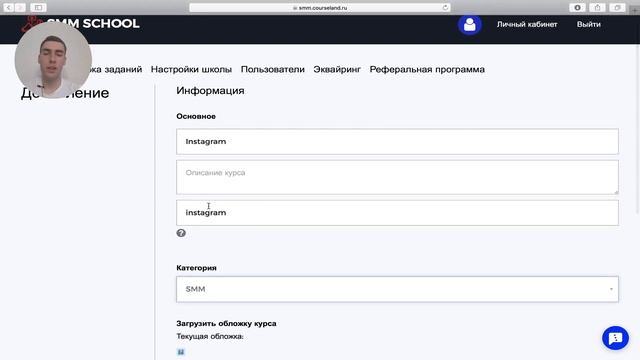Click Safari's share icon
Viewport: 640px width, 360px height.
pos(597,8)
